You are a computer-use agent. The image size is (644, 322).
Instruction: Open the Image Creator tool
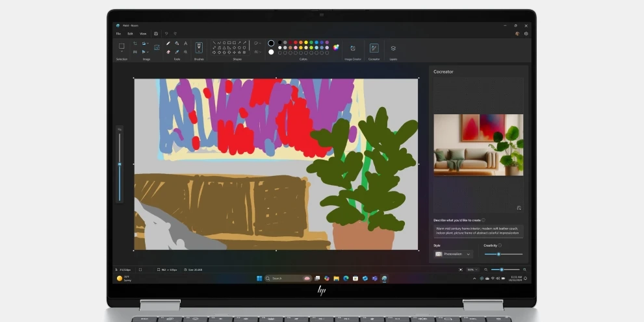[x=353, y=48]
